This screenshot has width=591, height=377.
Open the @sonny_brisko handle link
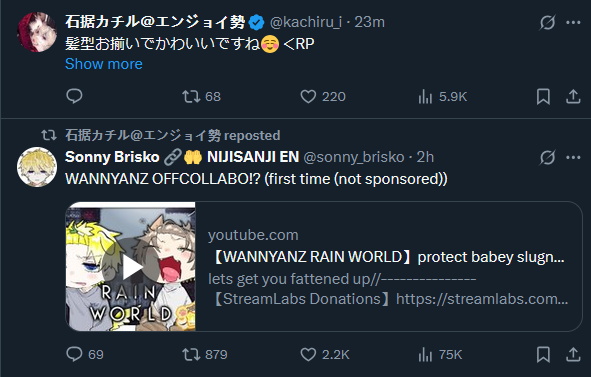(x=354, y=157)
